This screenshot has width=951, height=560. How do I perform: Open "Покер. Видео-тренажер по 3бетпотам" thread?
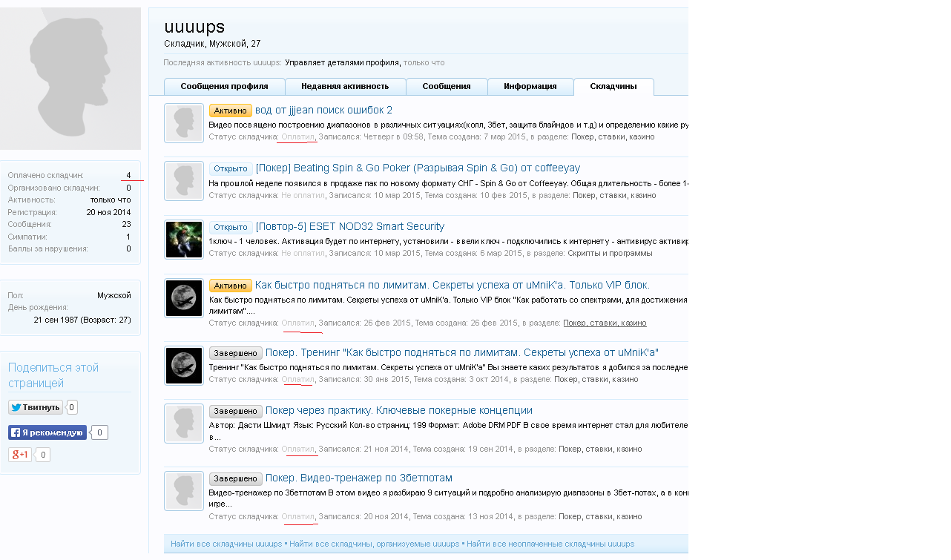coord(358,478)
